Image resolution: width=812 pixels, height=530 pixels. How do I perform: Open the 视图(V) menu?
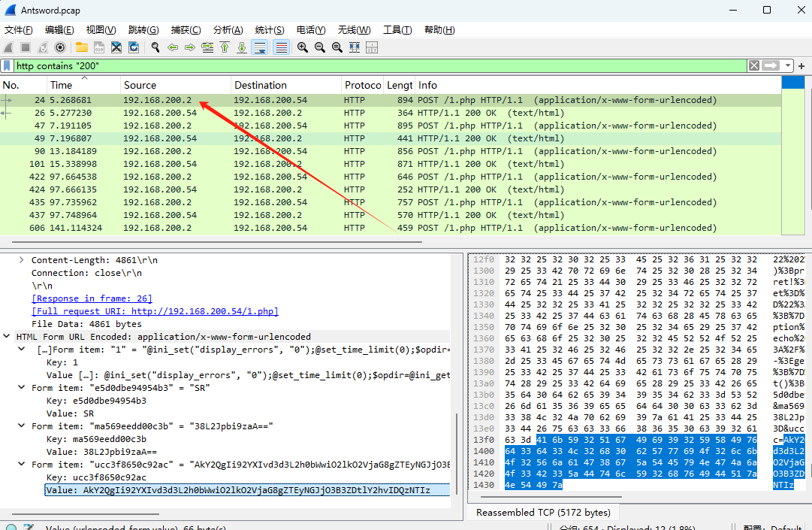coord(101,30)
